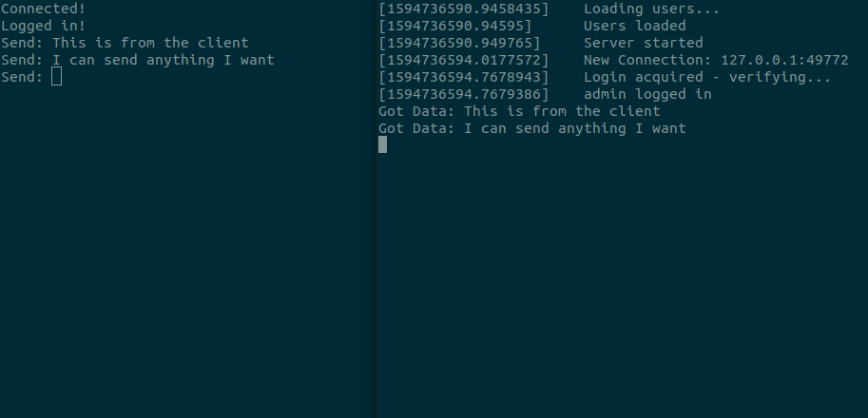Image resolution: width=868 pixels, height=418 pixels.
Task: Click the "Connected!" line in left pane
Action: (x=43, y=9)
